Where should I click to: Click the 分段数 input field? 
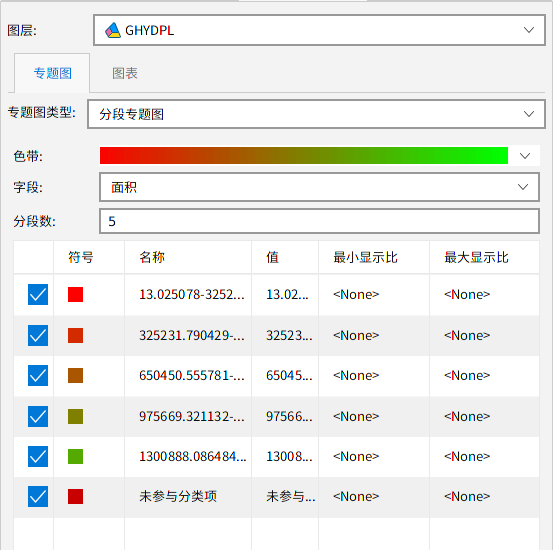[x=320, y=221]
